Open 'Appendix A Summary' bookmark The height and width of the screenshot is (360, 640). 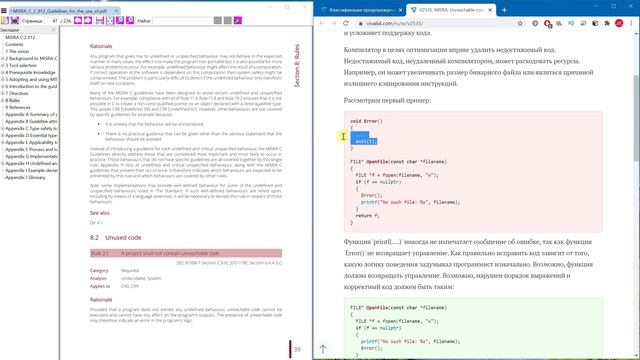click(x=31, y=114)
